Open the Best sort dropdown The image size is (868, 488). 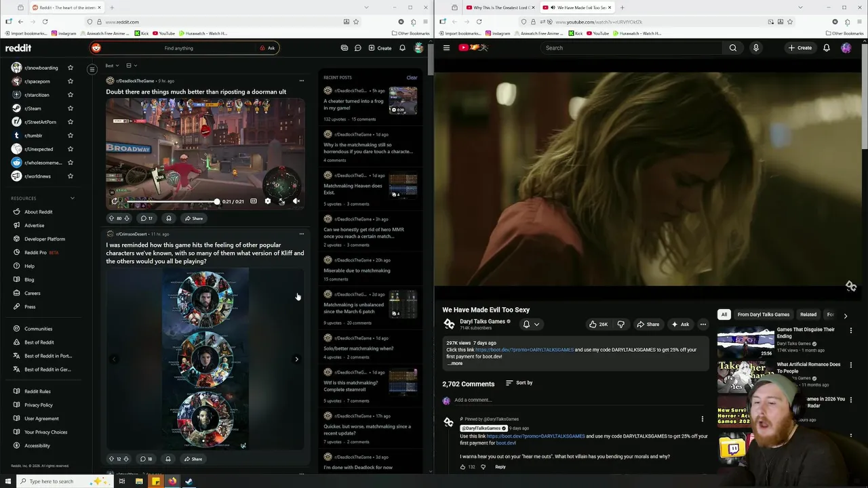[112, 66]
